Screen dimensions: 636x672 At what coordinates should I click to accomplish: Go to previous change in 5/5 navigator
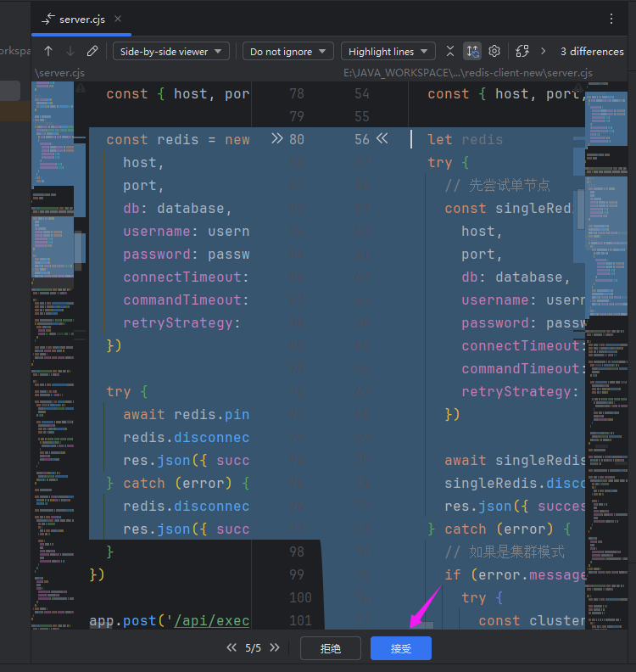click(232, 647)
